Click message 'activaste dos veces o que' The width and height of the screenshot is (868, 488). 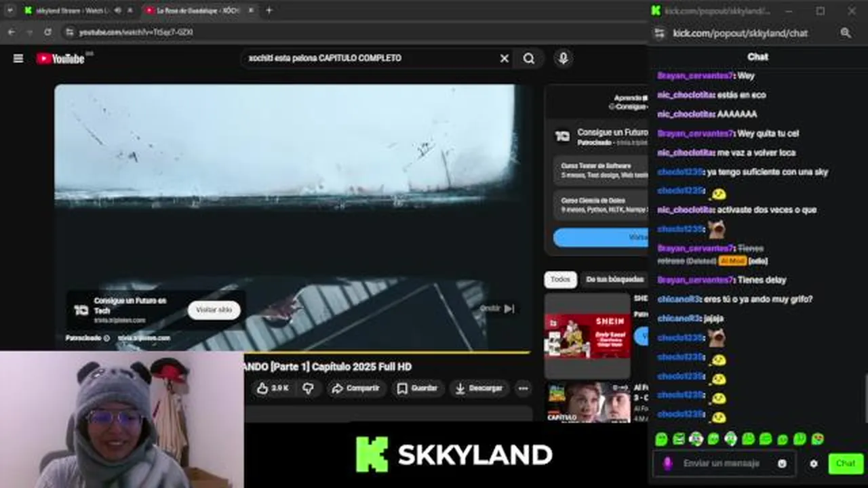[766, 210]
